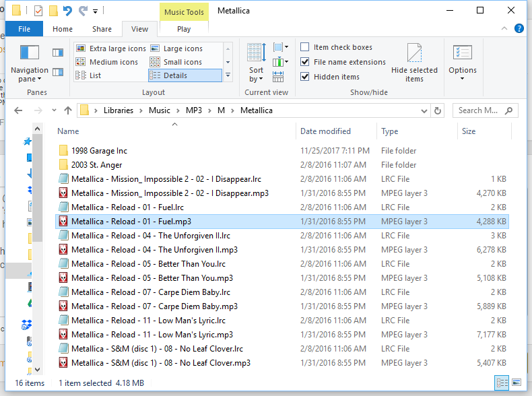Click navigation pane scroll down arrow
Screen dimensions: 532x396
click(37, 370)
